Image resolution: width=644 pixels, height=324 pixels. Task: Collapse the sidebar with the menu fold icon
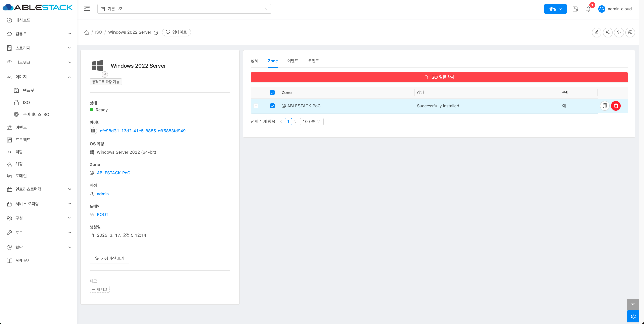[x=87, y=9]
